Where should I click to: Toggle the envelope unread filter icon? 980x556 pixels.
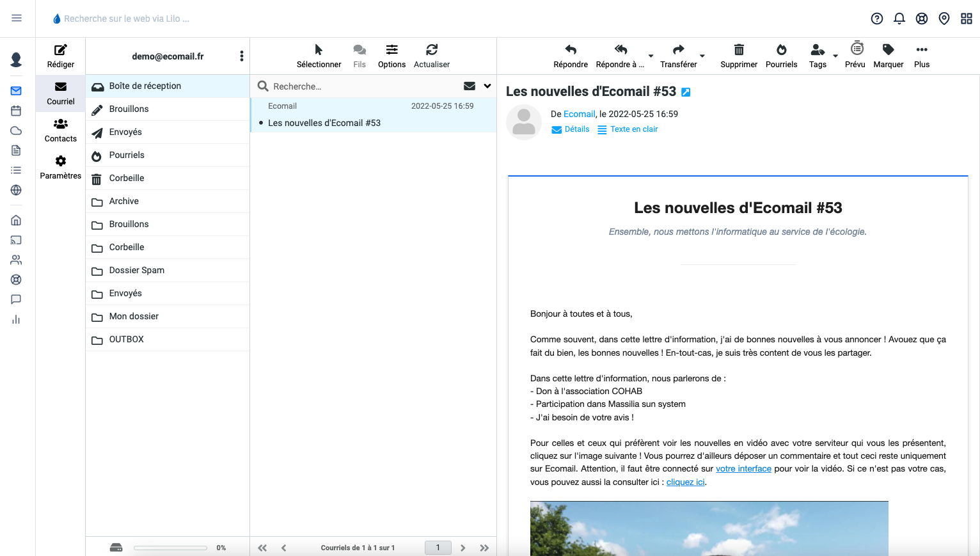coord(470,86)
